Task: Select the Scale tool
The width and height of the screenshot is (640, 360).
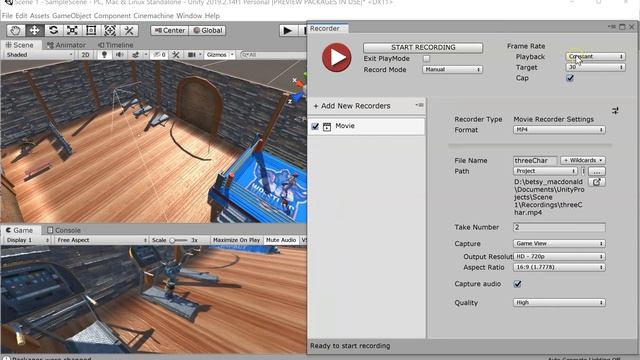Action: (72, 31)
